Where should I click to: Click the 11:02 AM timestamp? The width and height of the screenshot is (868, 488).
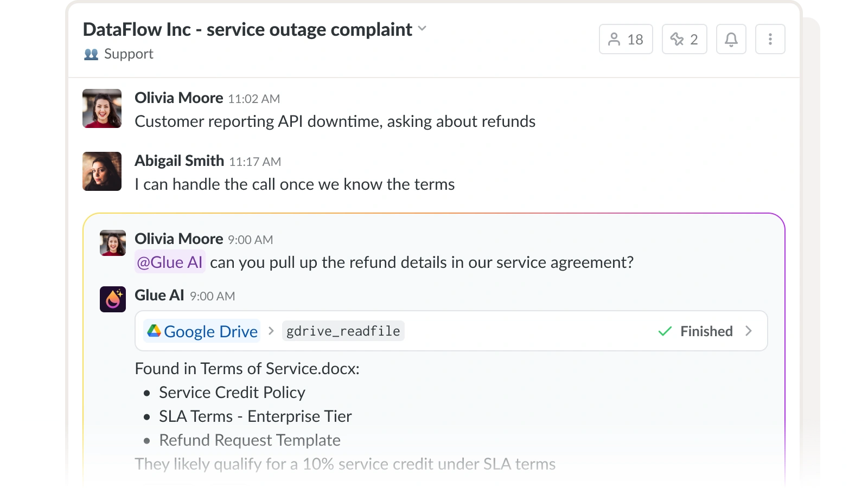pos(254,99)
